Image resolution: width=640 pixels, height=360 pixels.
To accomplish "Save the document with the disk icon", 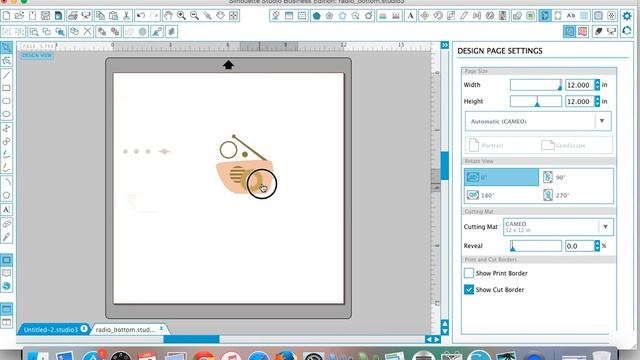I will pos(45,16).
